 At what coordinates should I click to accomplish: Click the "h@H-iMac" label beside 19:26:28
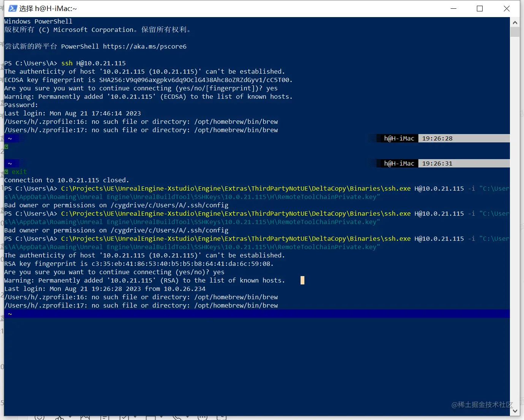(x=399, y=138)
